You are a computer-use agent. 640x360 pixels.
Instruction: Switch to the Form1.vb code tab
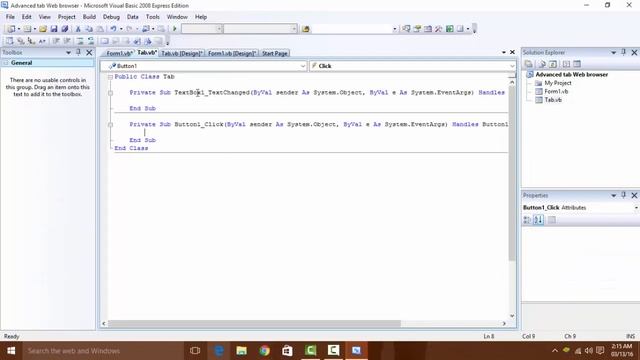119,53
